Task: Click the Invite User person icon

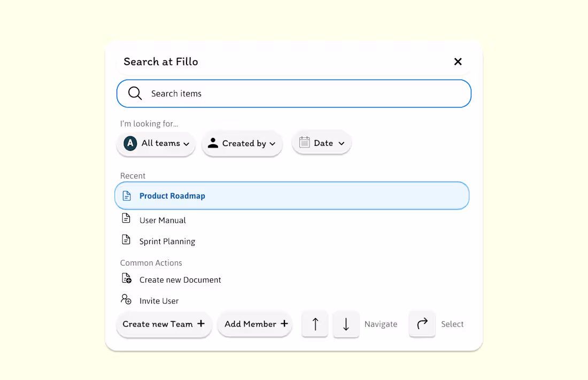Action: pyautogui.click(x=126, y=299)
